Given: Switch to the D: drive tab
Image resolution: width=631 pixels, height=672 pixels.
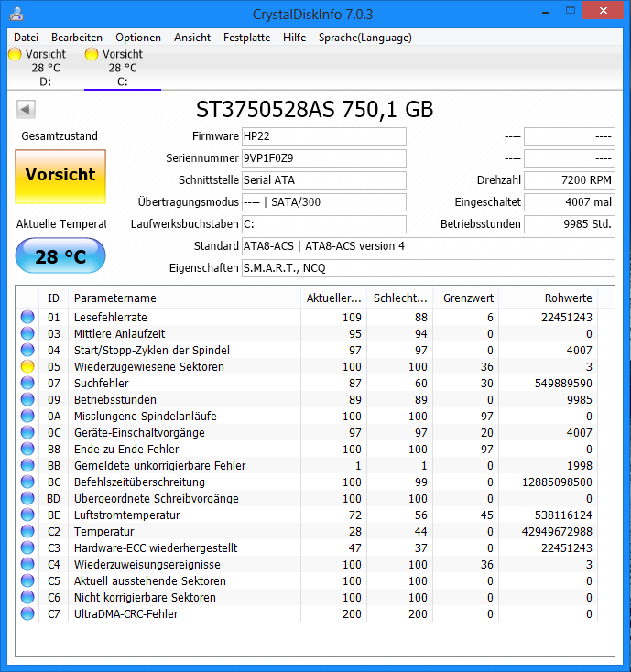Looking at the screenshot, I should coord(45,68).
